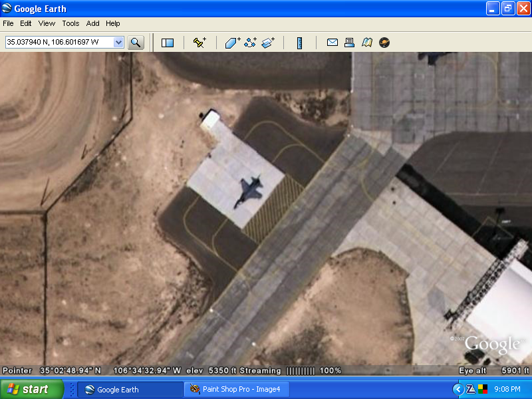Restore down the Google Earth window

pyautogui.click(x=508, y=9)
